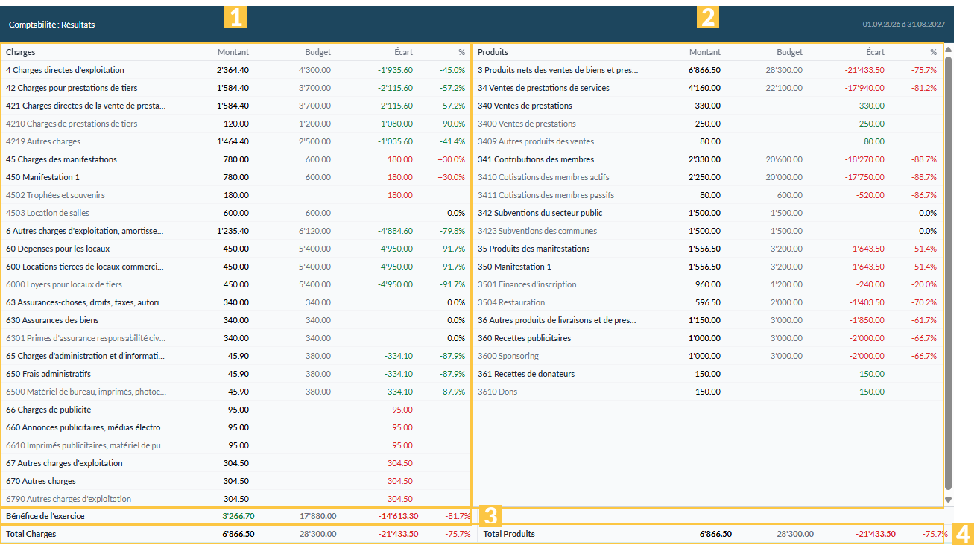The height and width of the screenshot is (551, 980).
Task: Click the orange number 4 marker
Action: 963,534
